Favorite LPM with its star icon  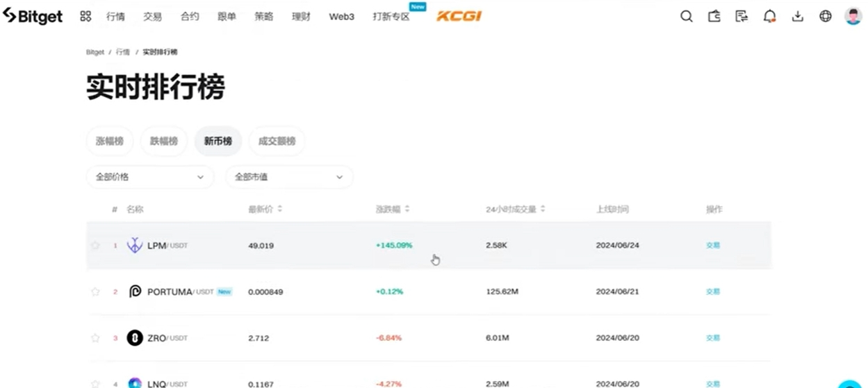(95, 245)
